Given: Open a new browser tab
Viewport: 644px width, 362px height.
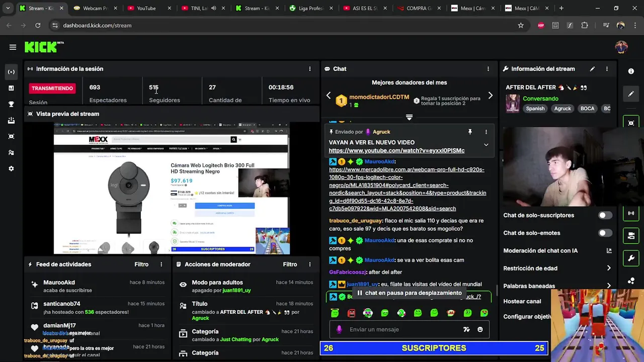Looking at the screenshot, I should tap(561, 8).
